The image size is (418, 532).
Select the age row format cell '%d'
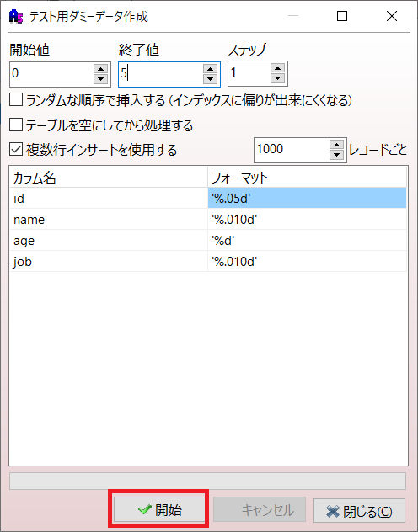coord(307,241)
